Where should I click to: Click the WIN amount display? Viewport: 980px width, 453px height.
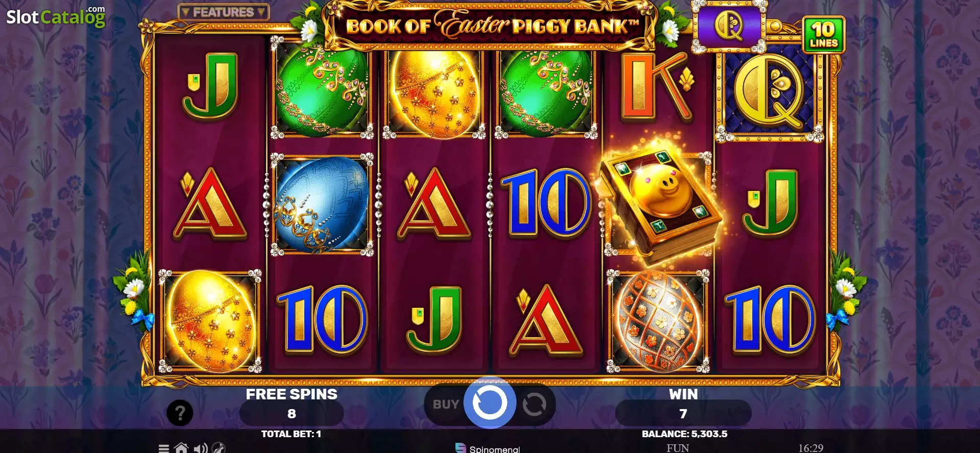click(683, 413)
